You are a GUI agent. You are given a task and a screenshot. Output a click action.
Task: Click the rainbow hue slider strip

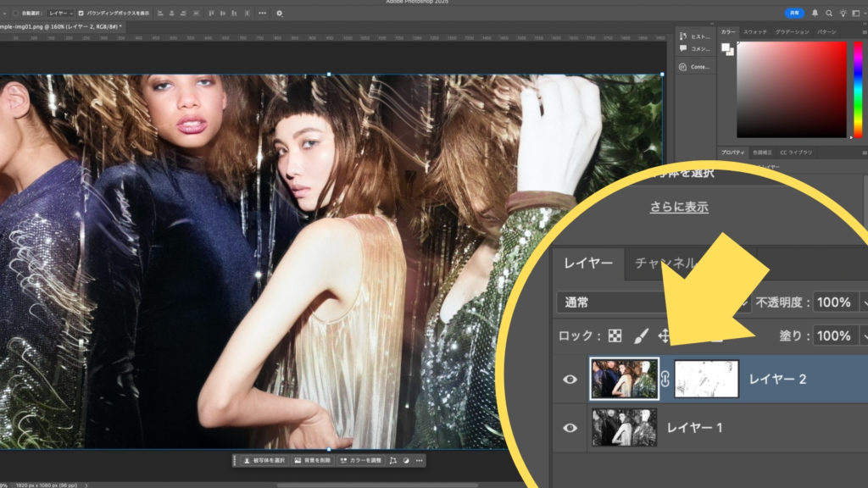(857, 89)
